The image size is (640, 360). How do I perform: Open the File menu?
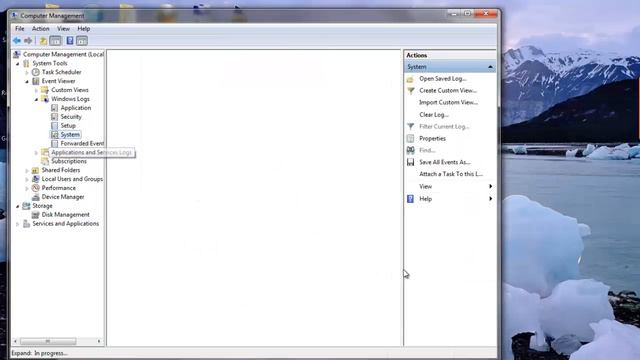tap(20, 29)
